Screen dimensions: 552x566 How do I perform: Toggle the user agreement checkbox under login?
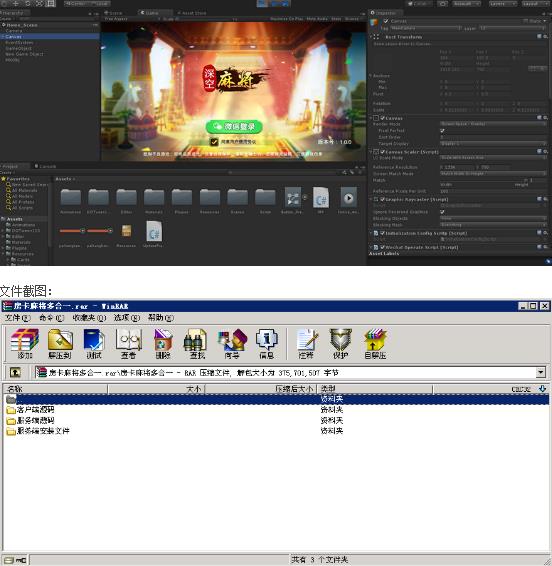click(214, 142)
